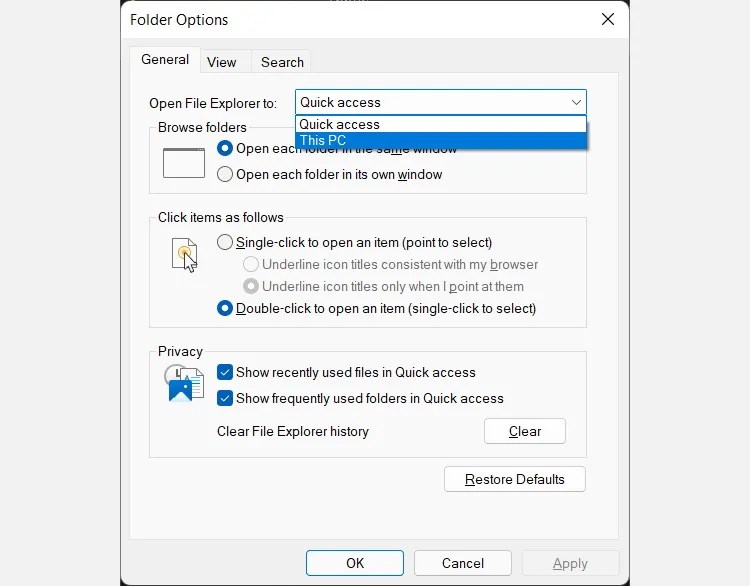Collapse the Open File Explorer to combo box arrow

coord(576,102)
